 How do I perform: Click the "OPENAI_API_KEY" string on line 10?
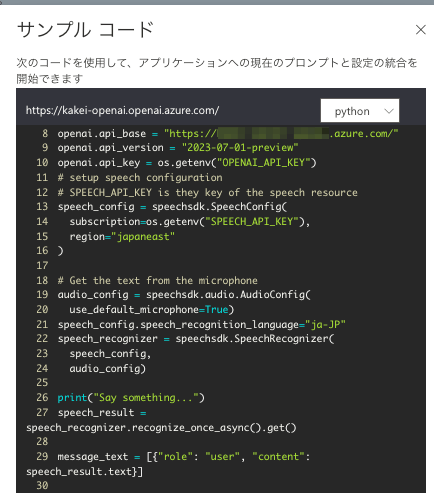click(266, 163)
